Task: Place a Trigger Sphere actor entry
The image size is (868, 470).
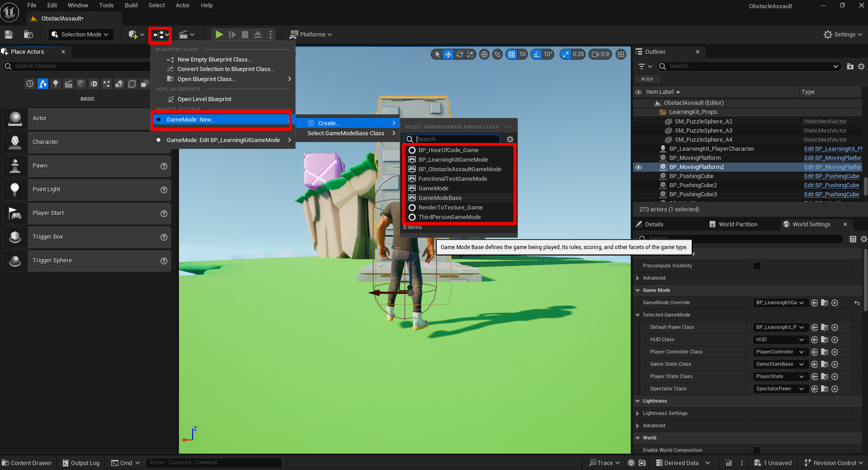Action: tap(87, 261)
